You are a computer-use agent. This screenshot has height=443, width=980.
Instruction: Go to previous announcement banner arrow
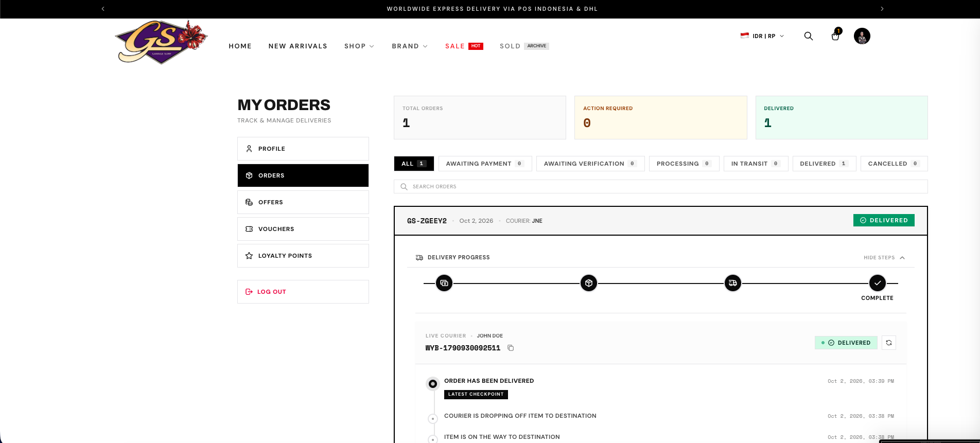(103, 9)
